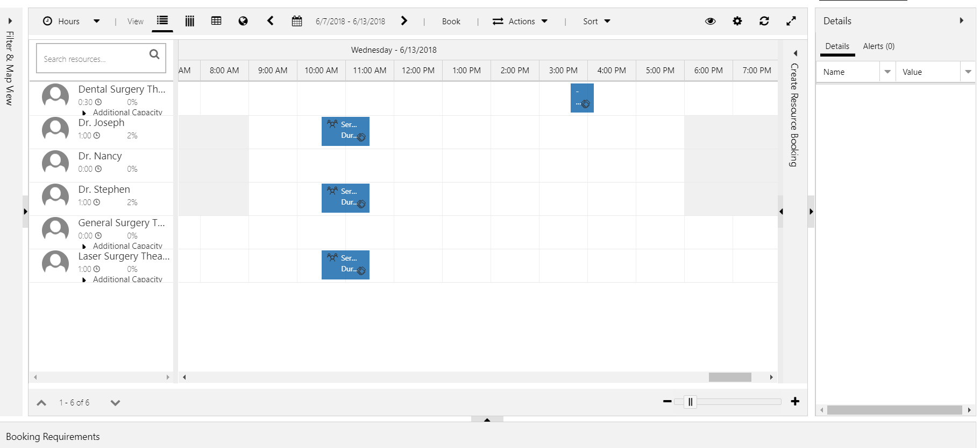Image resolution: width=980 pixels, height=448 pixels.
Task: Expand board to full screen
Action: tap(791, 21)
